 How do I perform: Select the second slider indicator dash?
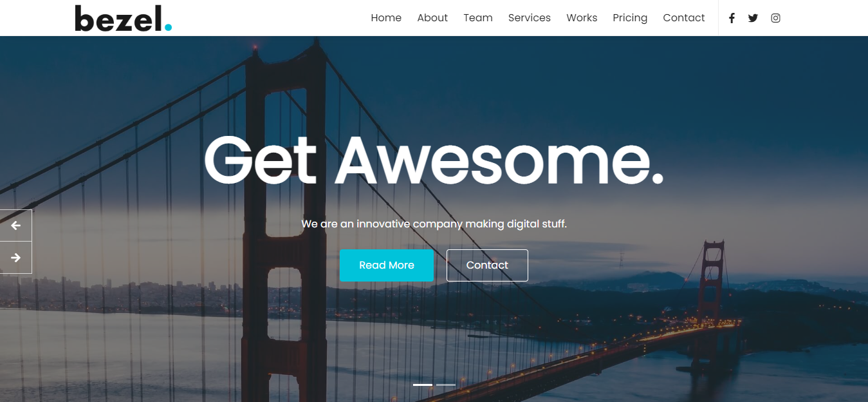446,385
